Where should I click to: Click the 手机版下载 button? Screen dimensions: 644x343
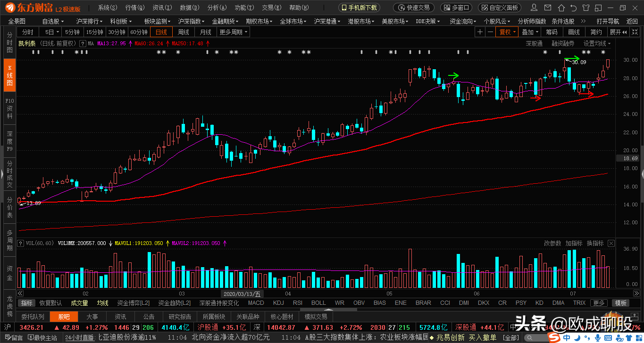pyautogui.click(x=359, y=8)
